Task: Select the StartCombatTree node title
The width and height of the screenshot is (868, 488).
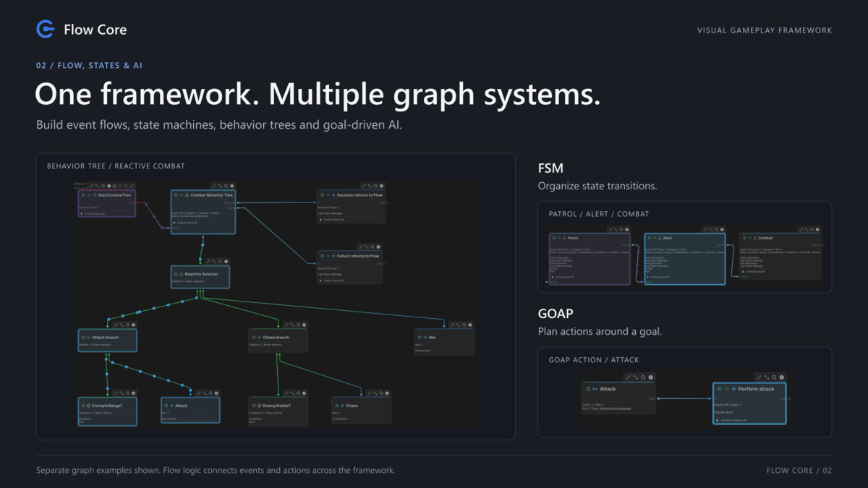Action: click(x=114, y=195)
